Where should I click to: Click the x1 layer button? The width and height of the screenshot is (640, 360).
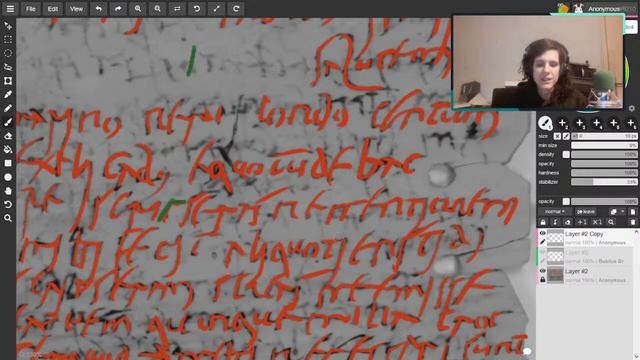(597, 222)
